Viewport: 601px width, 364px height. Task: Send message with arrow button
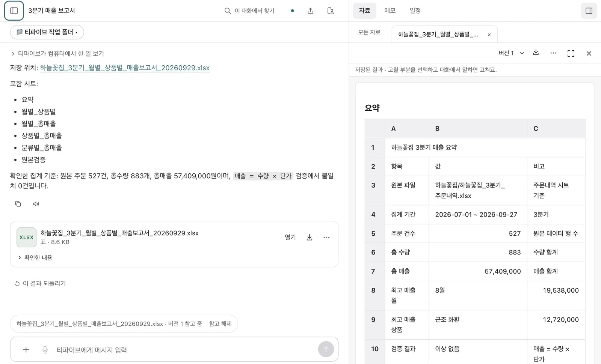[x=326, y=349]
